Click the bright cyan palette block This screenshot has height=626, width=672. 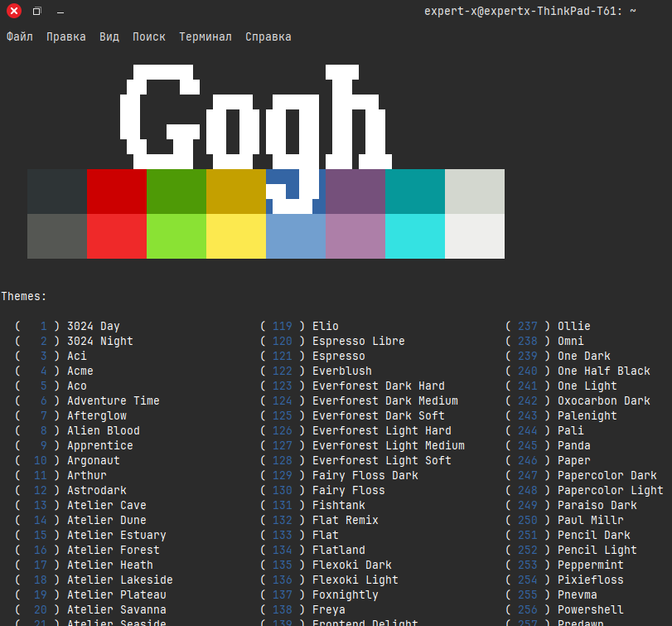[x=415, y=236]
